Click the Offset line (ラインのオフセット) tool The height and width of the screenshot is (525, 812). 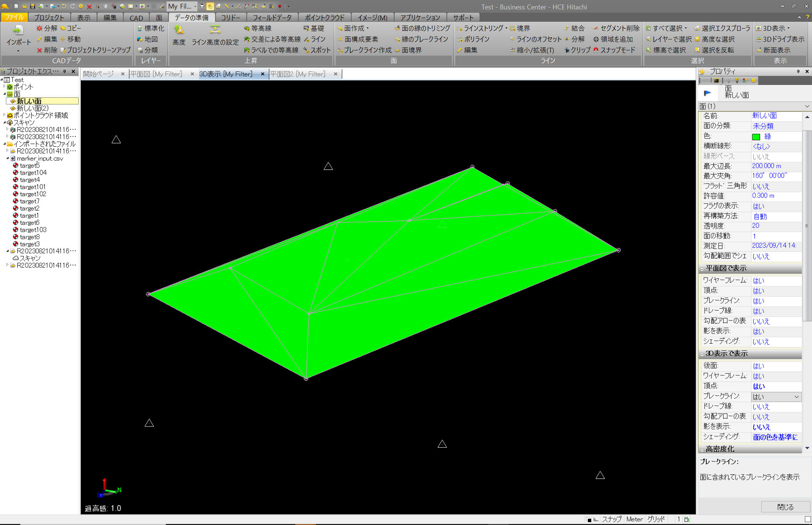535,39
